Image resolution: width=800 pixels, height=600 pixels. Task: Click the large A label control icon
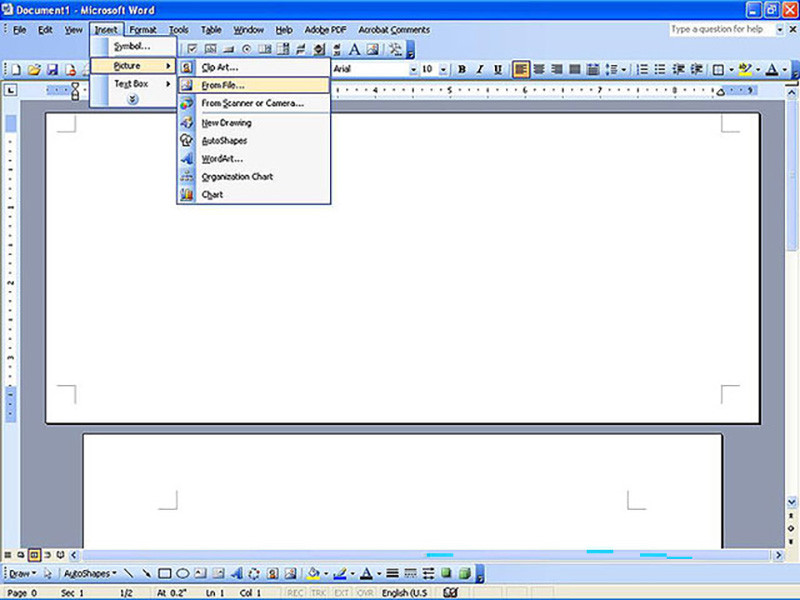click(354, 49)
